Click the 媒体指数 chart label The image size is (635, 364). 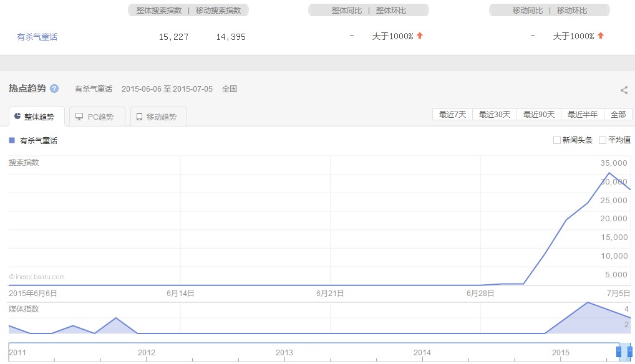coord(24,309)
